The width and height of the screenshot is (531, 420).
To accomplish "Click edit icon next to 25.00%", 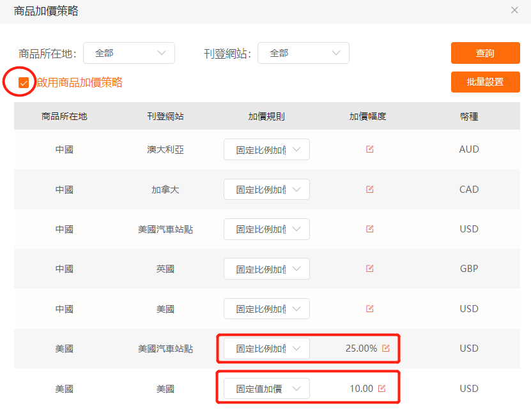I will pyautogui.click(x=385, y=349).
